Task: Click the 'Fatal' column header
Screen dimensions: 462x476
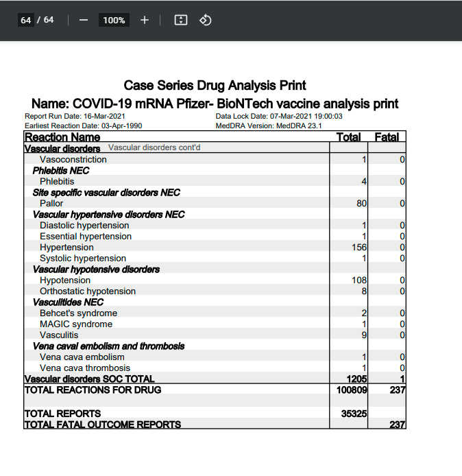Action: pos(387,137)
